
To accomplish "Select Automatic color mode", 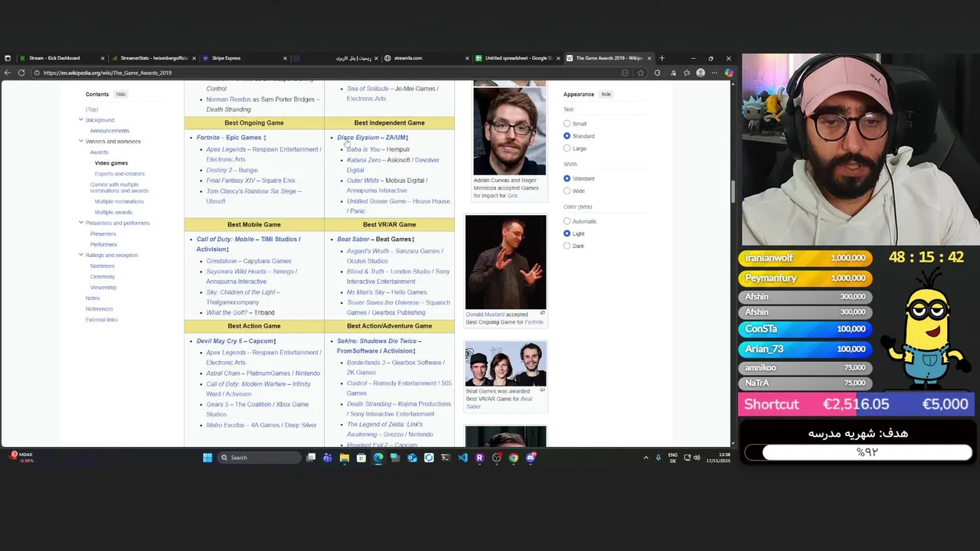I will click(x=567, y=221).
